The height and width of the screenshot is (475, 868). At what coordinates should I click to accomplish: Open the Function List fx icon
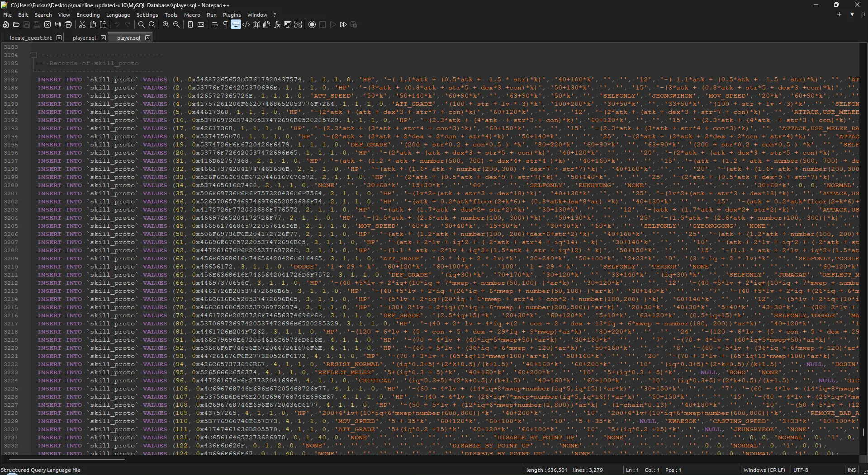[277, 24]
